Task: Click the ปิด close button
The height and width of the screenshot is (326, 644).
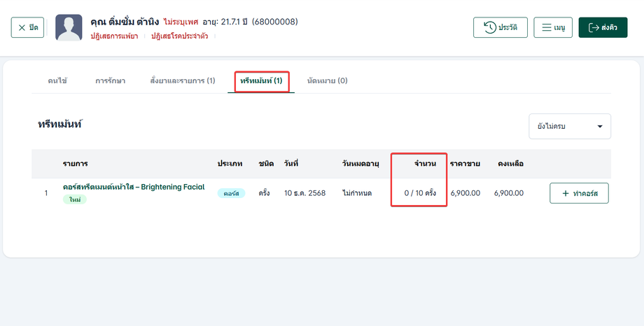Action: pyautogui.click(x=27, y=27)
